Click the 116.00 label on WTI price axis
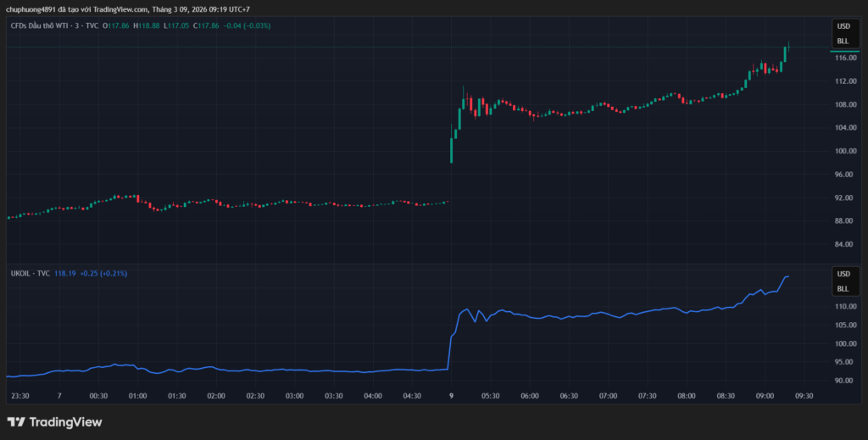 coord(843,58)
